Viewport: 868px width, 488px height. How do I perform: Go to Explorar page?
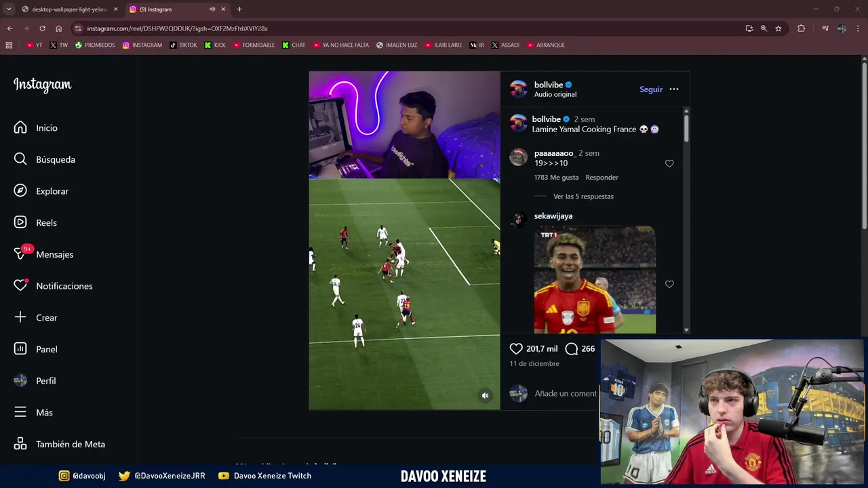point(41,191)
